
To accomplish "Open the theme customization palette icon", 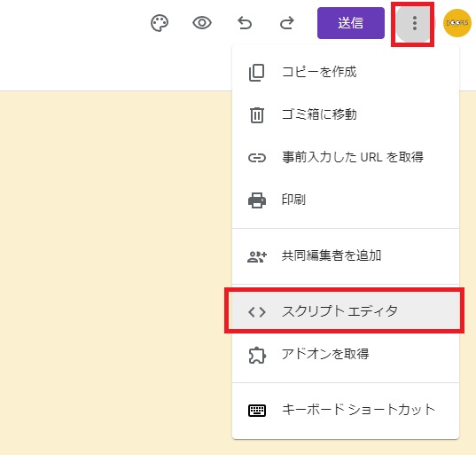I will (160, 23).
